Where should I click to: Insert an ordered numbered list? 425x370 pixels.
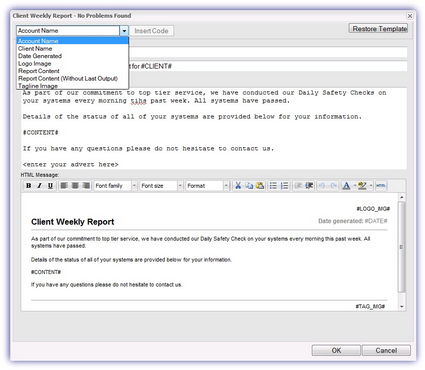(284, 186)
